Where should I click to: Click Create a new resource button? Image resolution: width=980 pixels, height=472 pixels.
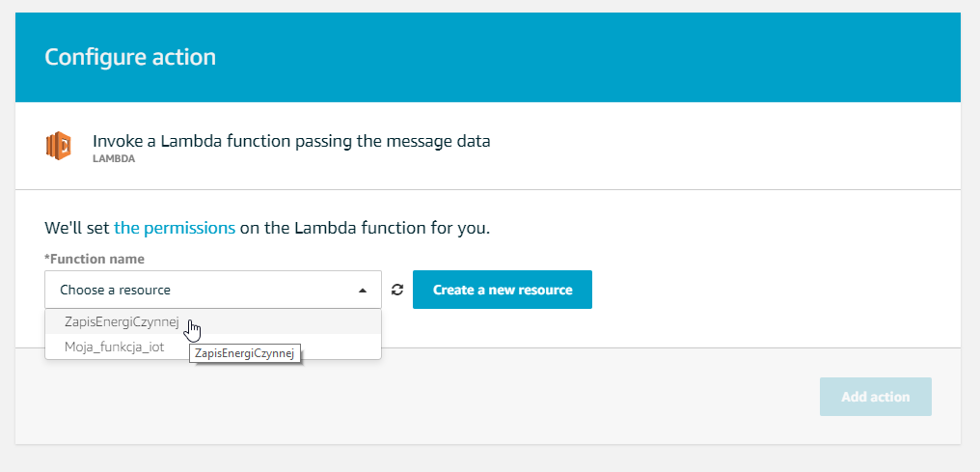(x=503, y=290)
